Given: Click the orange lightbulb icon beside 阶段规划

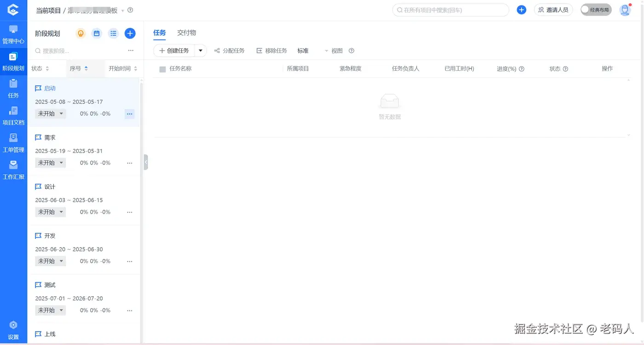Looking at the screenshot, I should coord(80,34).
